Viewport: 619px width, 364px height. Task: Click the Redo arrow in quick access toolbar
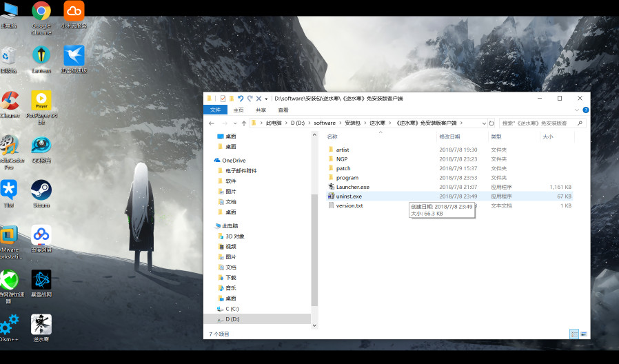click(x=250, y=99)
